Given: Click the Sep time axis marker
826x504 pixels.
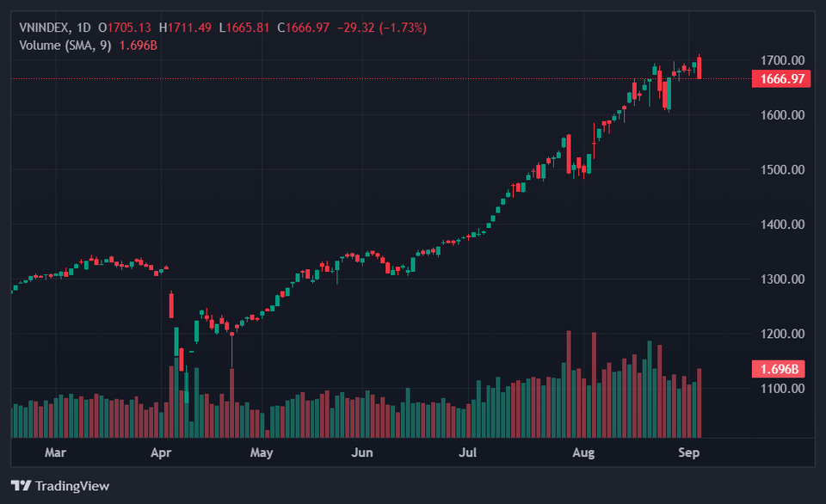Looking at the screenshot, I should [688, 452].
